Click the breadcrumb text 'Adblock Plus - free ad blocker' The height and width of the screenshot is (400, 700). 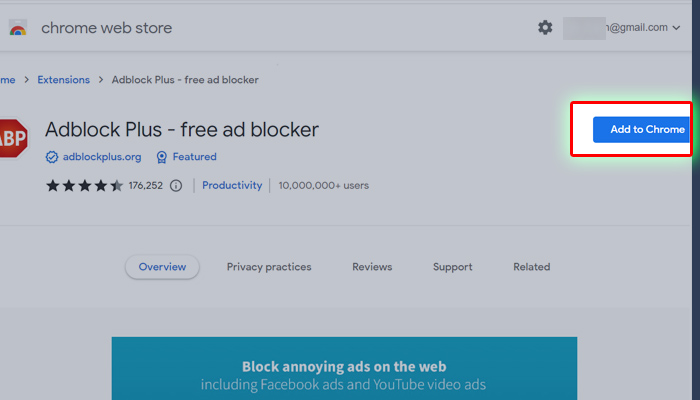point(185,80)
